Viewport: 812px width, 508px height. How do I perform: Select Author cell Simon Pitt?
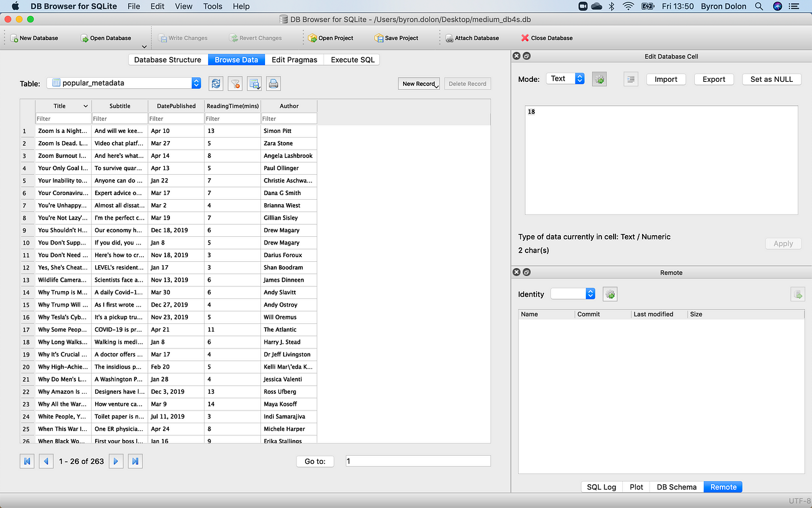point(289,131)
